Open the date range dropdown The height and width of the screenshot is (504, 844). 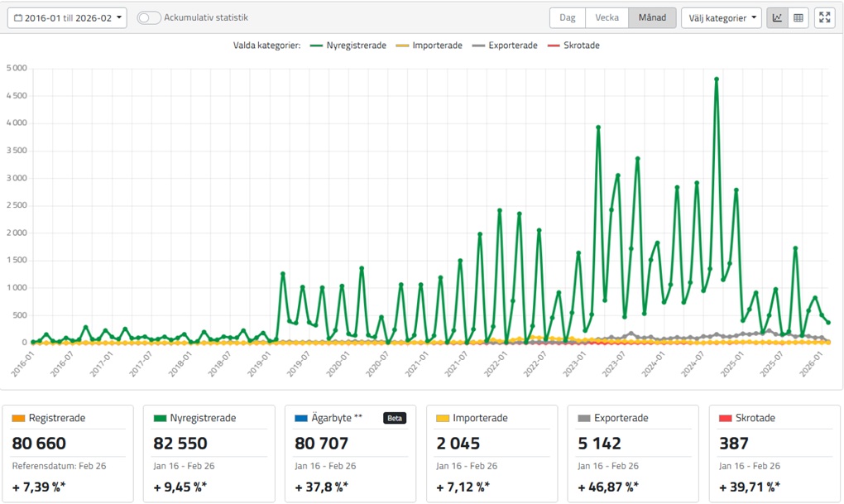click(67, 17)
